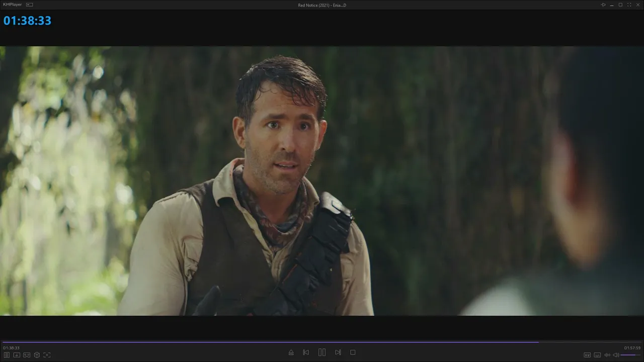Stop the video playback

[x=353, y=352]
